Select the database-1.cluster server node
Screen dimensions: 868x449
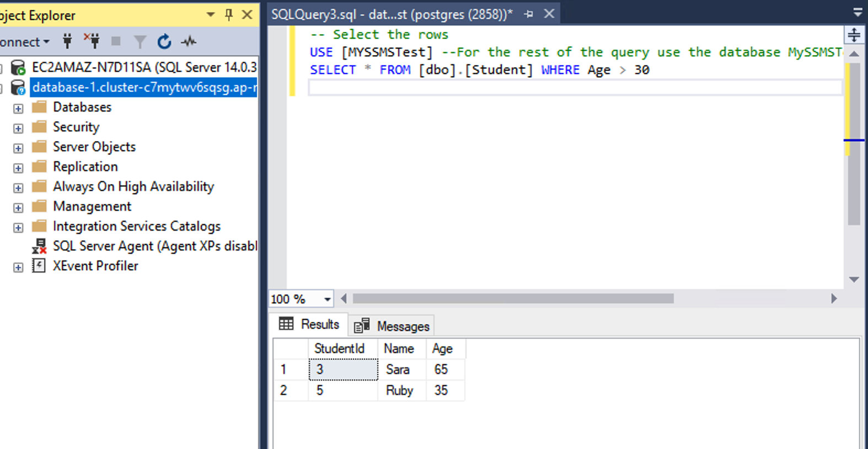[143, 87]
